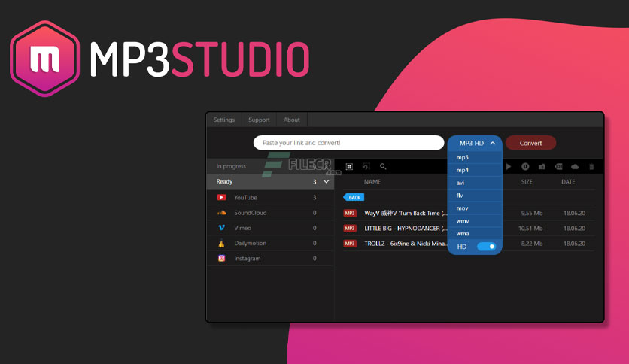Click the blue BACK button
Screen dimensions: 629x364
point(354,197)
